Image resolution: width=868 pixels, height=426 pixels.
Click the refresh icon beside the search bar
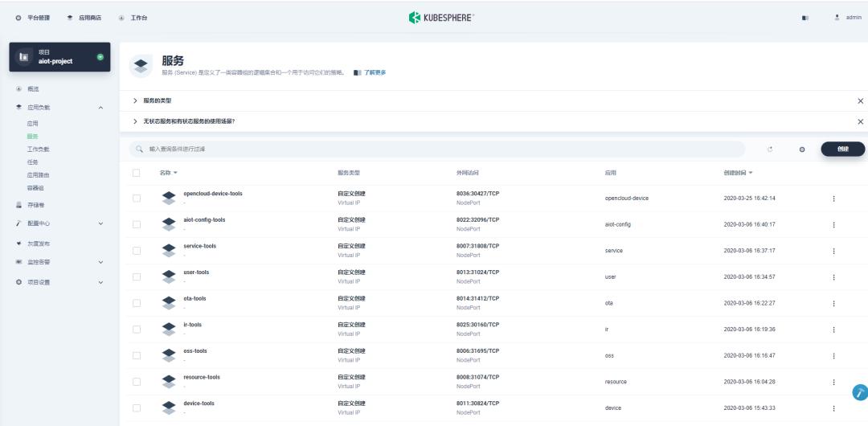click(770, 149)
